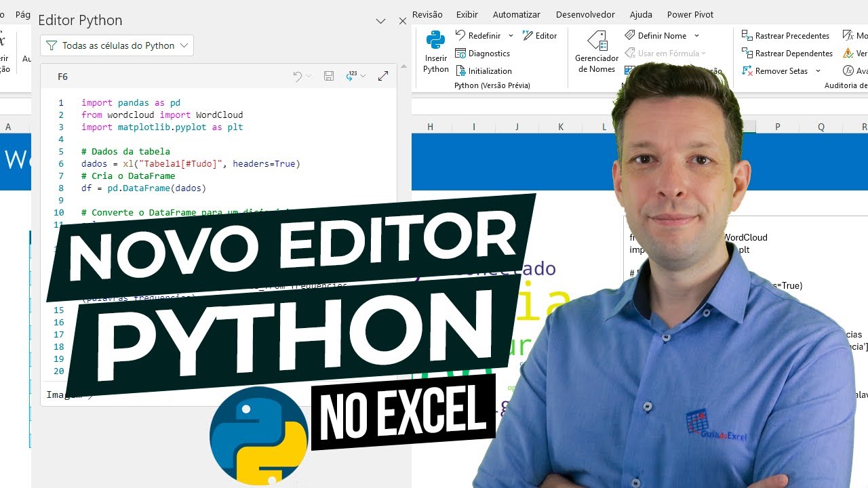Click Rastrear Precedentes
This screenshot has height=488, width=868.
(785, 35)
